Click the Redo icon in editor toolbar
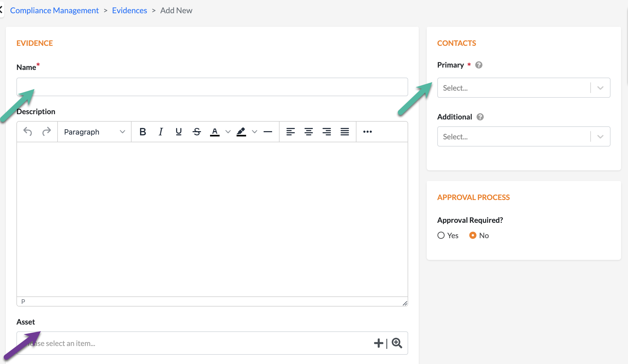The image size is (628, 364). [46, 131]
